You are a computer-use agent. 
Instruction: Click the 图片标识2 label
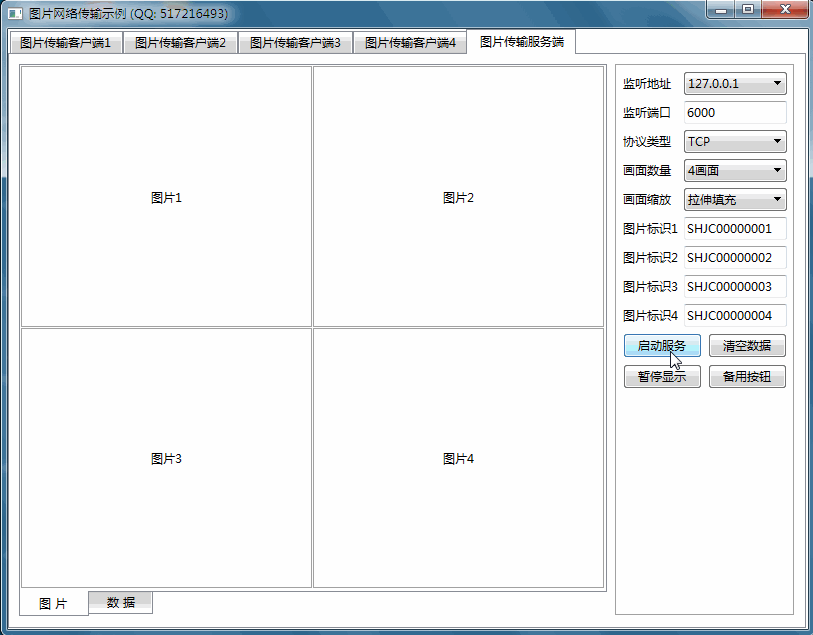coord(650,258)
